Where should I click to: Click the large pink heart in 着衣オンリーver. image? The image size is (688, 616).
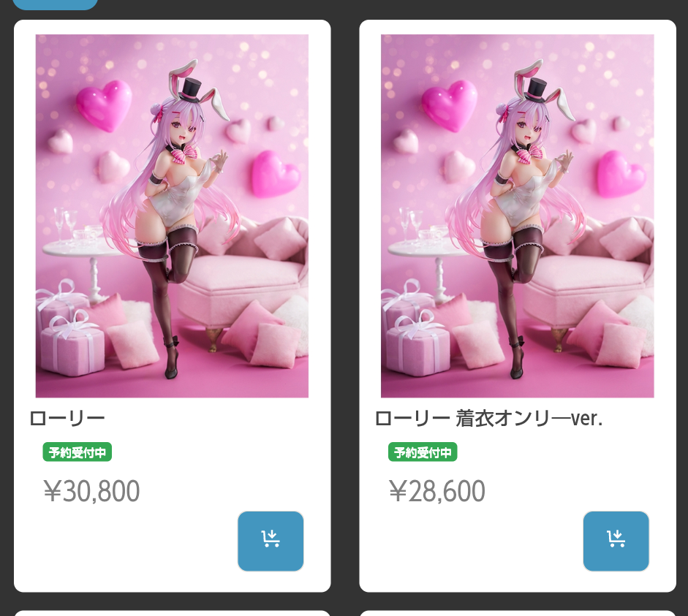coord(449,106)
